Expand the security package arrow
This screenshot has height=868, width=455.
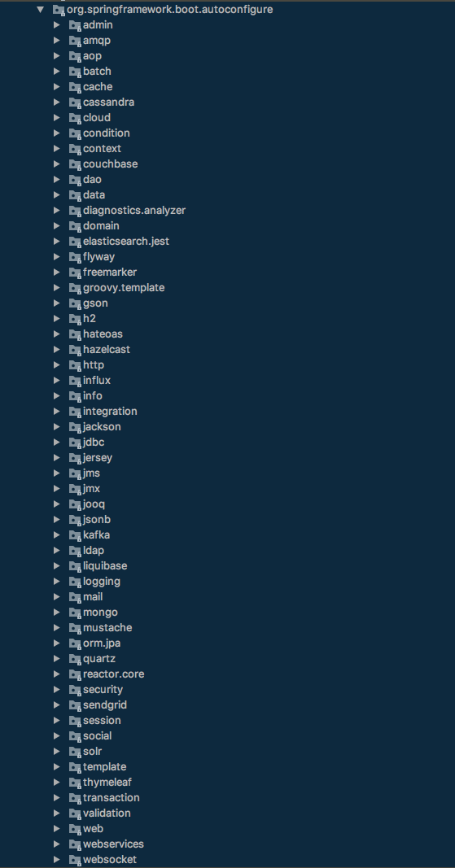point(56,690)
